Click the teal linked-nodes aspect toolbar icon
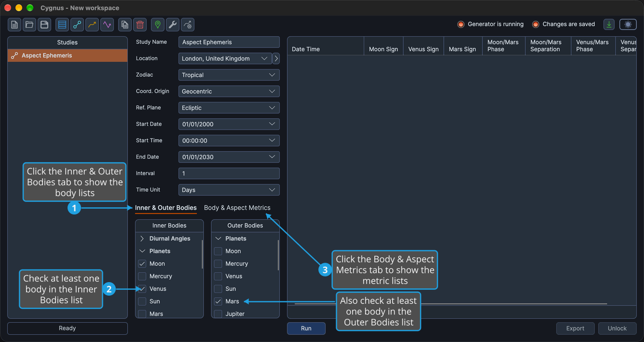Screen dimensions: 644x342 [x=77, y=25]
